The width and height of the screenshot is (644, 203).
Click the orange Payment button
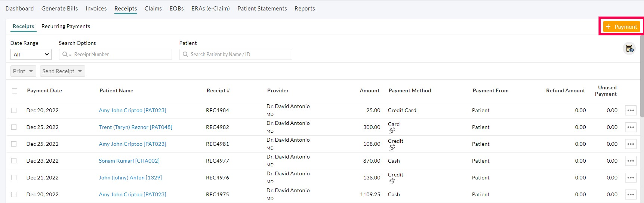[621, 27]
